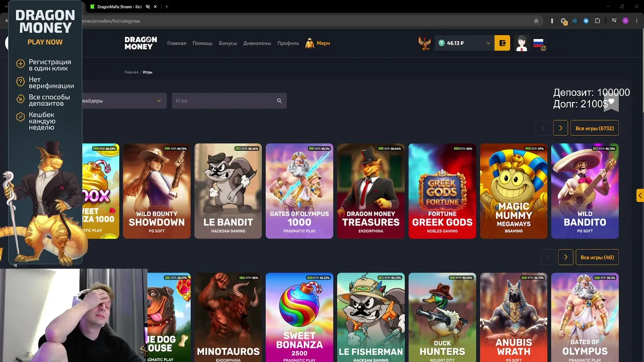Screen dimensions: 644x362
Task: Click the search magnifier in game field
Action: [x=279, y=101]
